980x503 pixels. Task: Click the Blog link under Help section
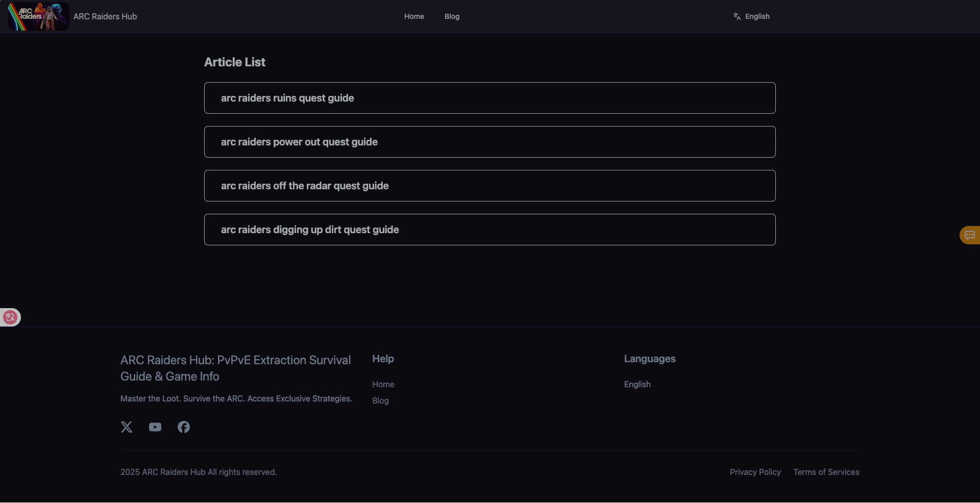pos(380,400)
